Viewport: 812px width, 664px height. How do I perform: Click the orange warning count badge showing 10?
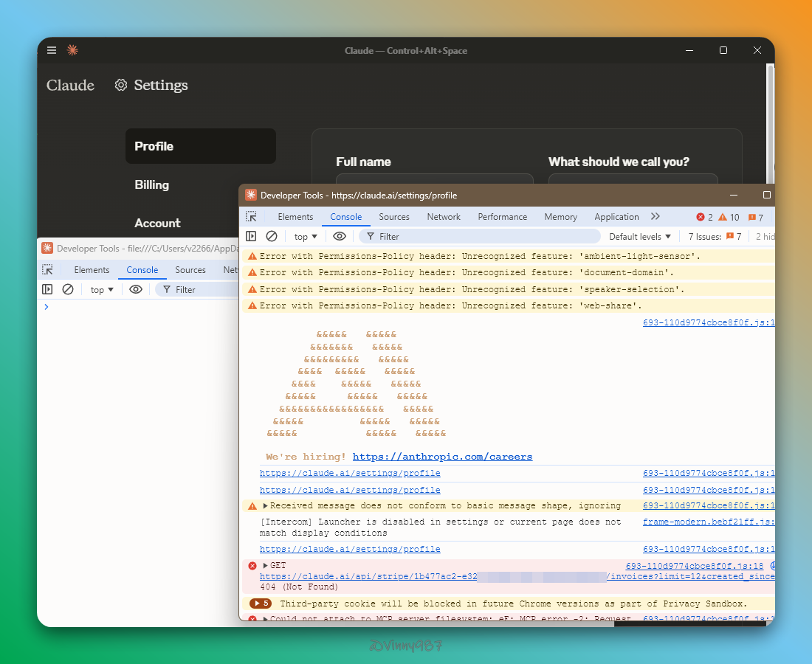click(729, 217)
